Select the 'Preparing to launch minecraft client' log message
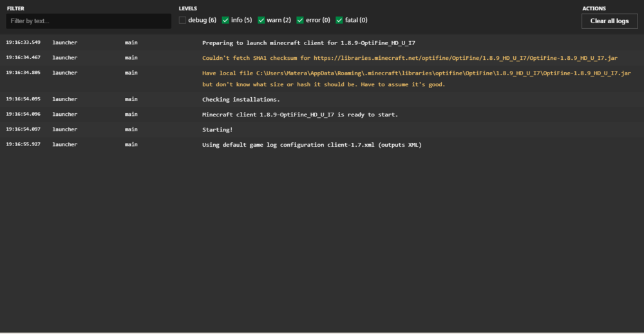Screen dimensions: 644x334 tap(308, 42)
